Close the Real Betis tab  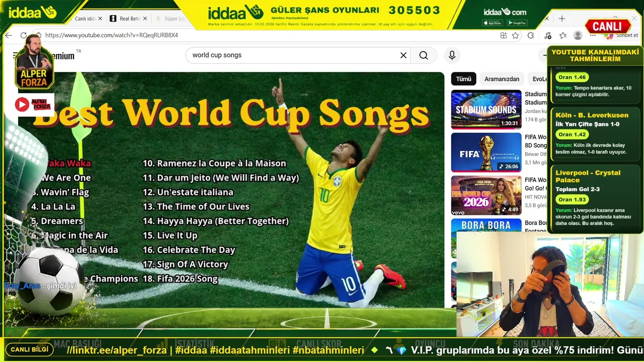(x=145, y=19)
